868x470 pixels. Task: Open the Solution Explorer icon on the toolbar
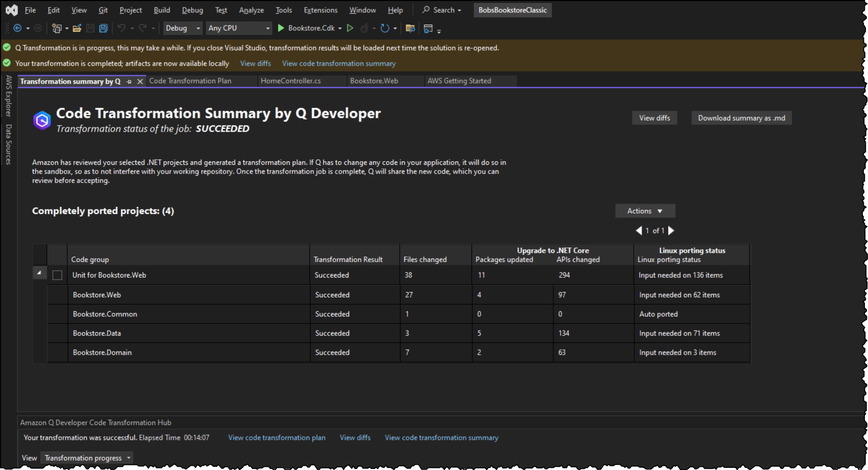[429, 29]
